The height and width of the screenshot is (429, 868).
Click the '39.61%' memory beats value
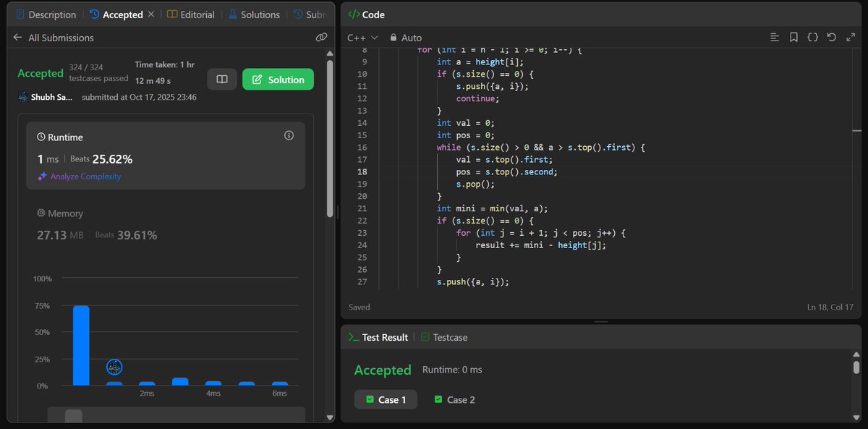coord(137,235)
